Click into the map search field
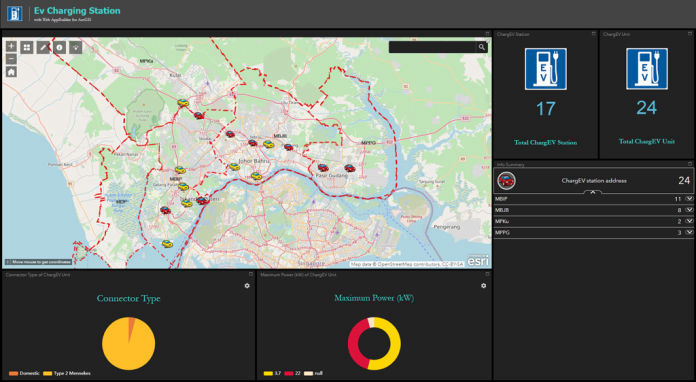Viewport: 696px width, 382px height. coord(432,47)
